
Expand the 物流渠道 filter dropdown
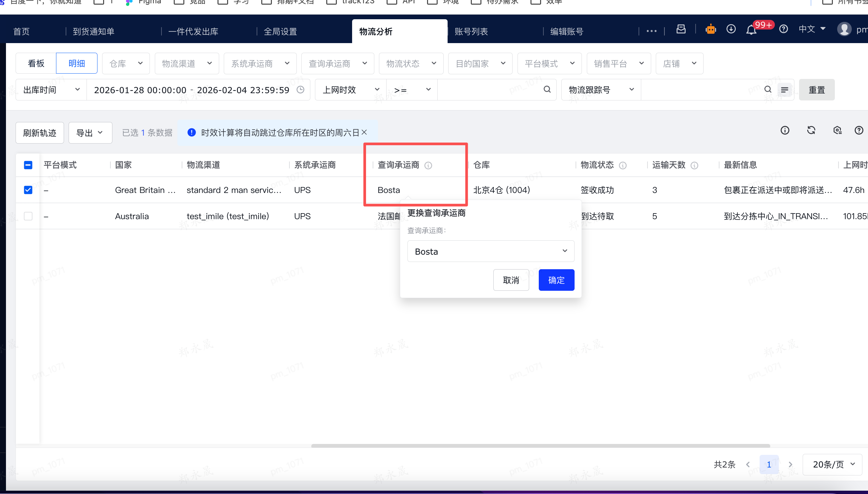coord(187,63)
